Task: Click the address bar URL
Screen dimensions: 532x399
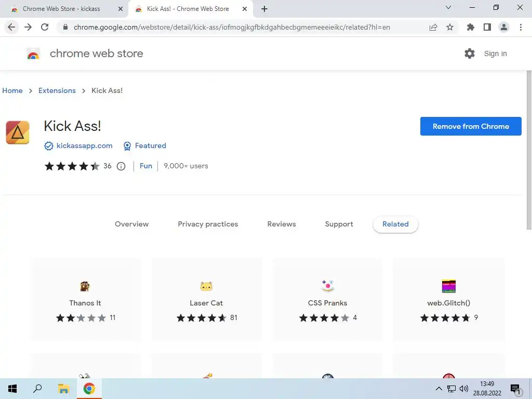Action: coord(232,27)
